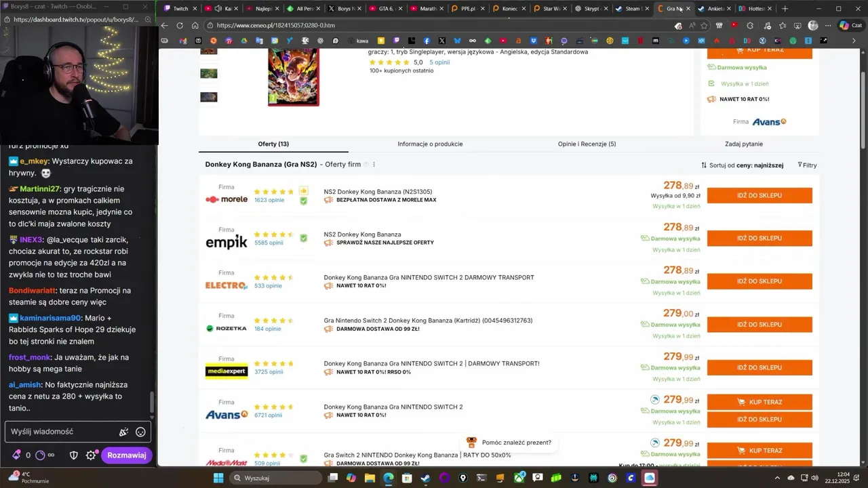Open the Amazon bookmark icon
Viewport: 868px width, 488px height.
[518, 41]
